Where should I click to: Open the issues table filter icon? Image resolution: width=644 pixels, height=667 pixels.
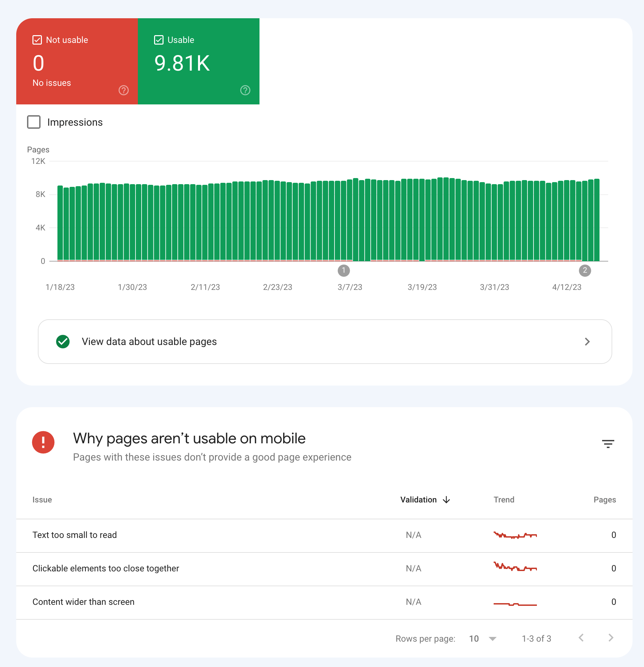coord(608,443)
